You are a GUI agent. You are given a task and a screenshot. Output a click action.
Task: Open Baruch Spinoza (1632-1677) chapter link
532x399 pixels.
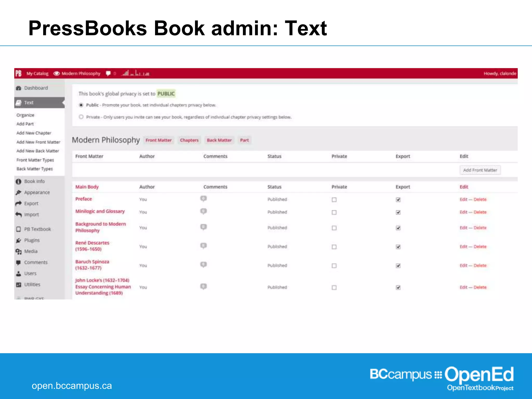(92, 265)
